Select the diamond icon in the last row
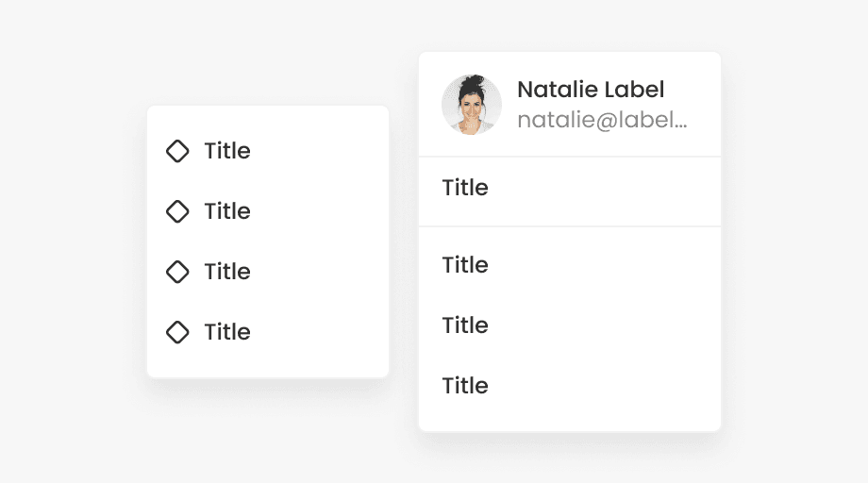The width and height of the screenshot is (868, 483). pos(177,332)
